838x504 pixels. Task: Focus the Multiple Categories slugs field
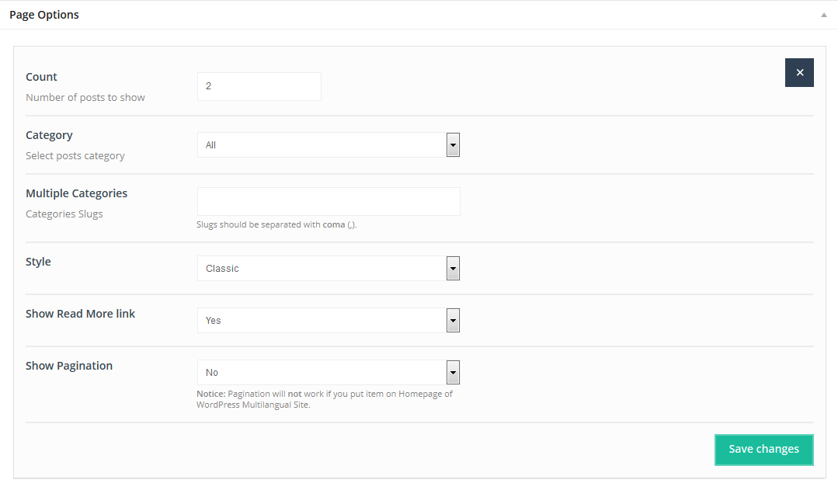click(x=328, y=201)
